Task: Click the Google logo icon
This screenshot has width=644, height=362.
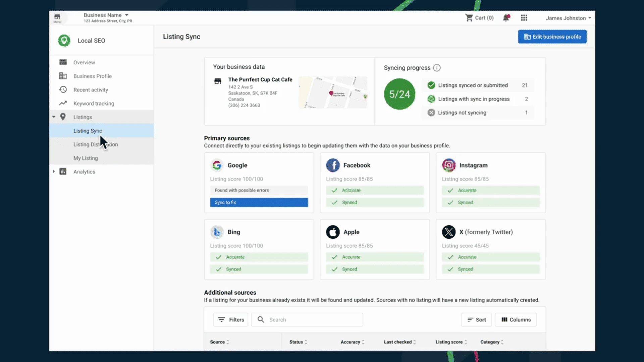Action: coord(217,165)
